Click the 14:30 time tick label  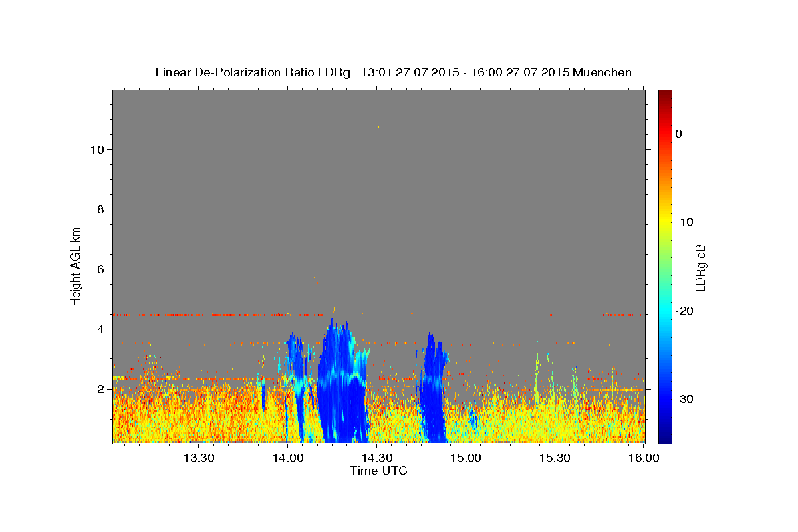(x=376, y=458)
